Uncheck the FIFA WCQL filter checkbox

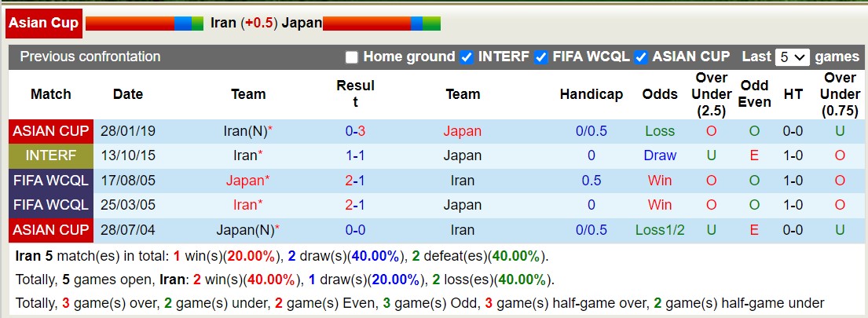(540, 57)
